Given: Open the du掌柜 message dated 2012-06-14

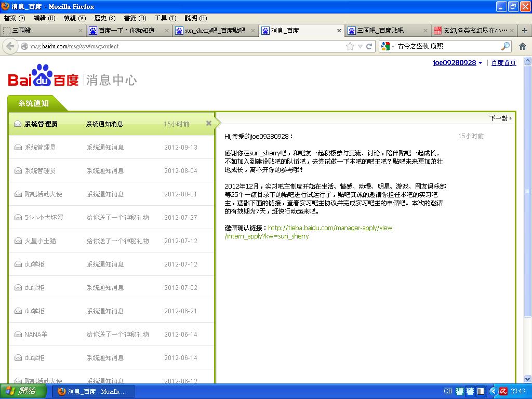Looking at the screenshot, I should (x=111, y=358).
